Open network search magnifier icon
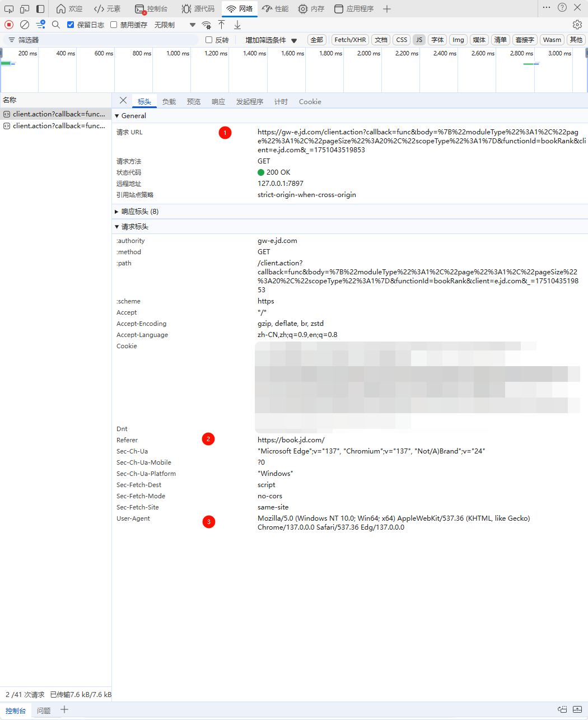The image size is (588, 720). click(56, 25)
